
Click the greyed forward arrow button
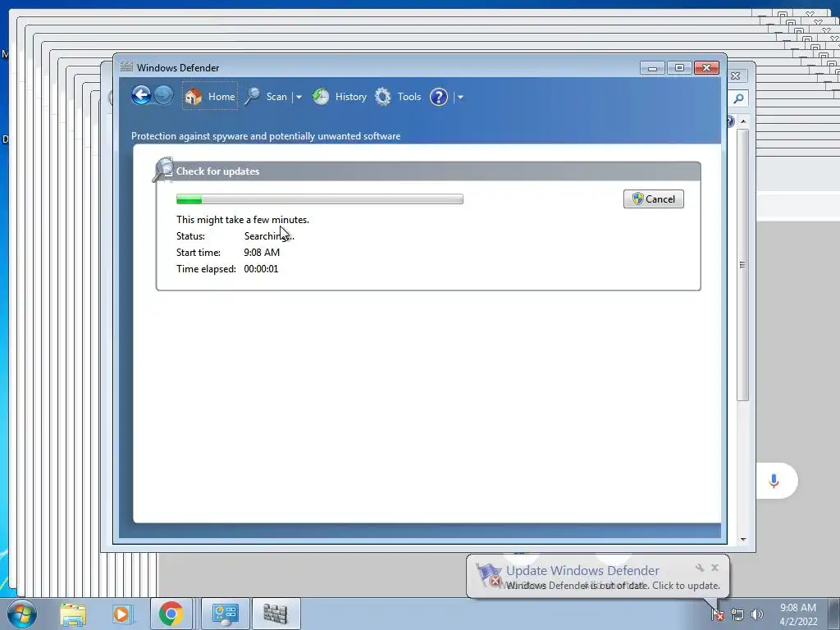click(x=163, y=96)
